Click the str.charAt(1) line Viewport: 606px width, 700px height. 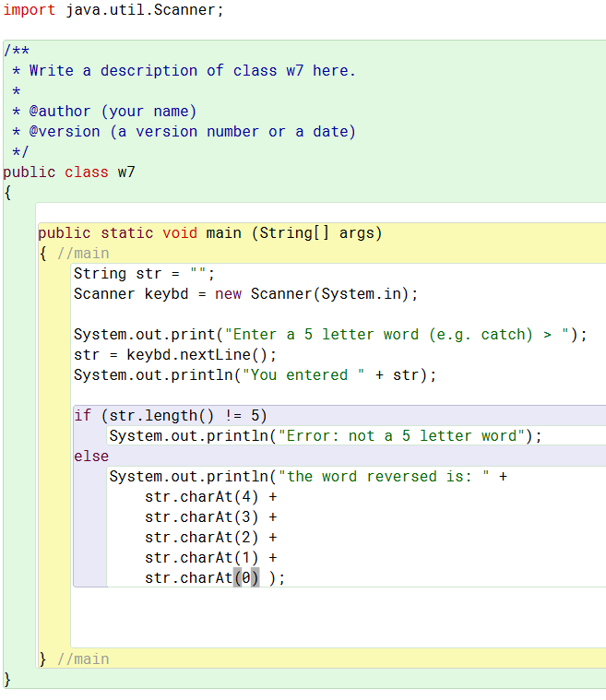pos(211,558)
